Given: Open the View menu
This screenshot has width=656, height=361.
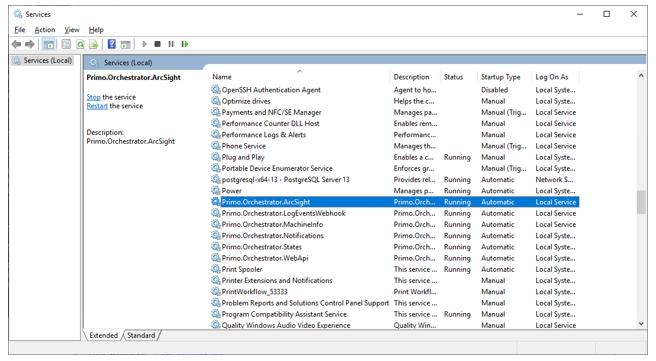Looking at the screenshot, I should 72,30.
